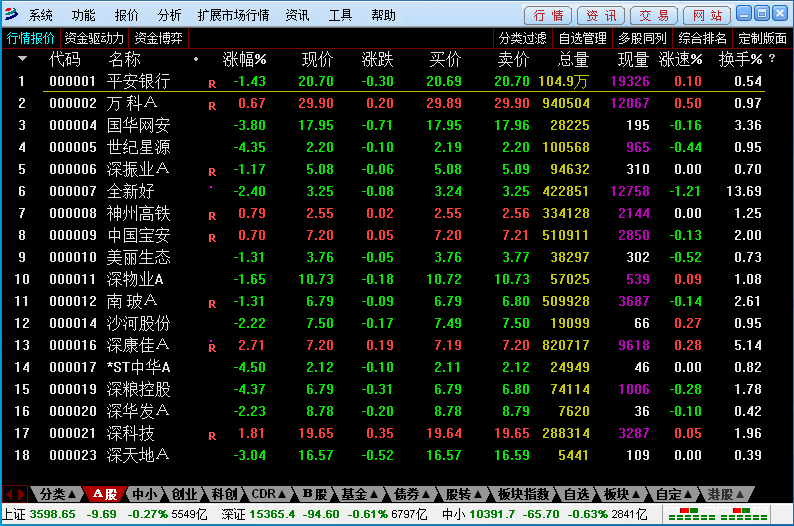
Task: Click the 交易 button
Action: click(654, 16)
